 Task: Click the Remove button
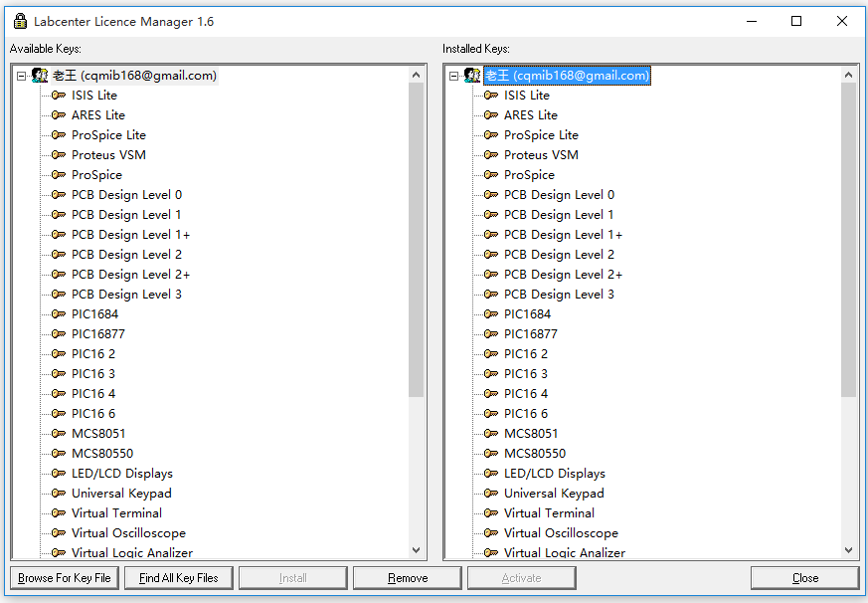pos(408,578)
